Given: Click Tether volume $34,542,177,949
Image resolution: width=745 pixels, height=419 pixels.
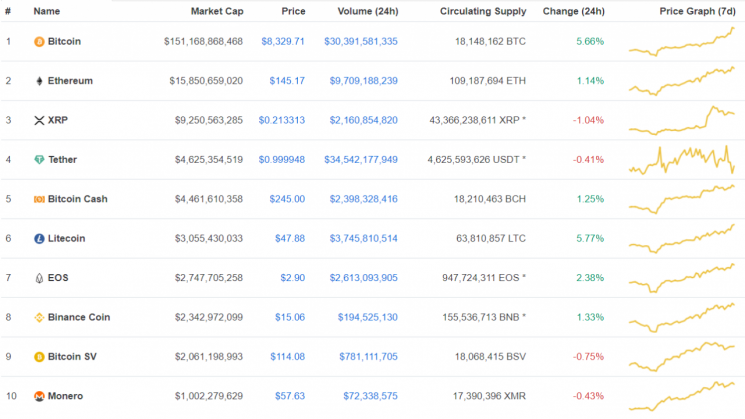Looking at the screenshot, I should [x=361, y=160].
